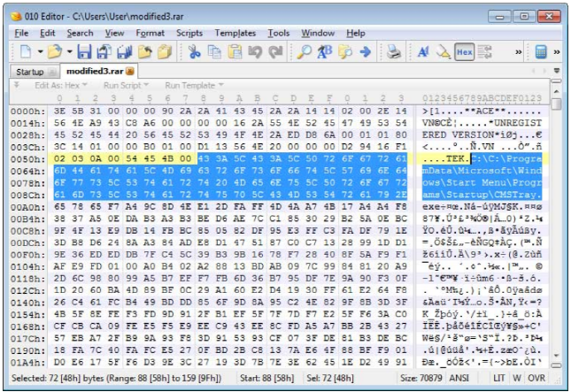Screen dimensions: 571x392
Task: Open the Search menu
Action: pyautogui.click(x=80, y=33)
